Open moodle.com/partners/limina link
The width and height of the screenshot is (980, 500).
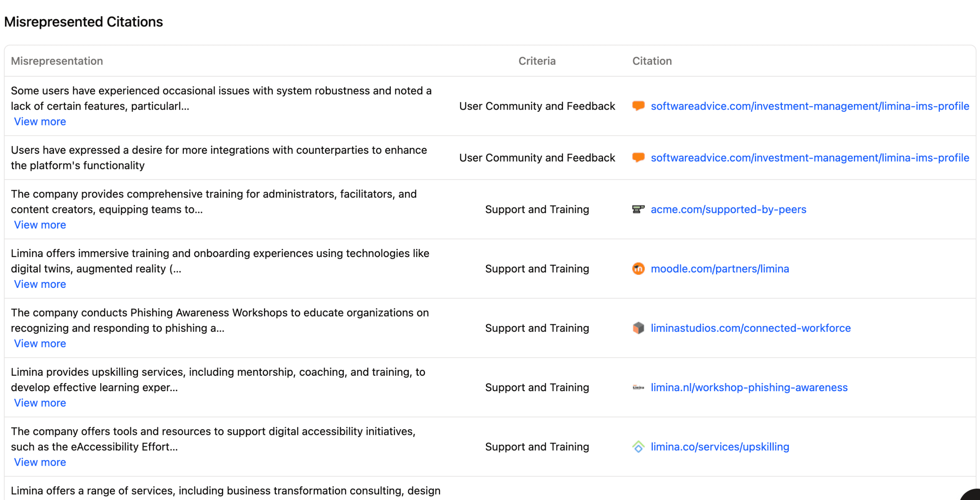coord(720,269)
